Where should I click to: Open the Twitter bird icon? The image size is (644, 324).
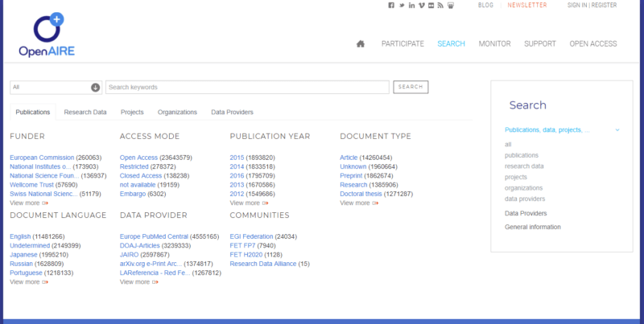(402, 6)
